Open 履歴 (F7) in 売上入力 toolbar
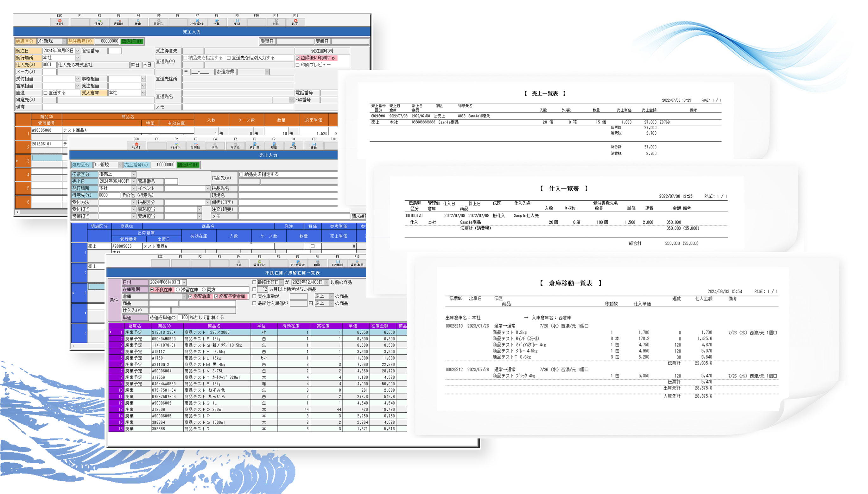 (274, 145)
